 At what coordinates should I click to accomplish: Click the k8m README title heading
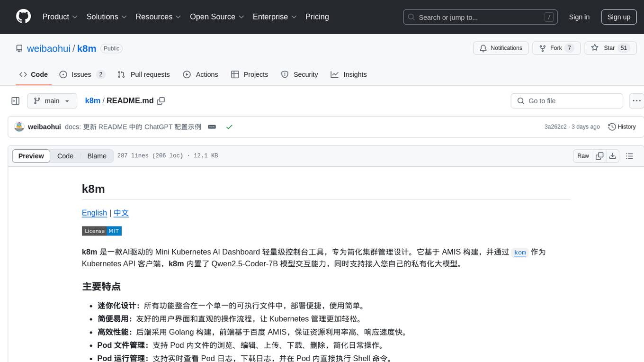tap(93, 189)
